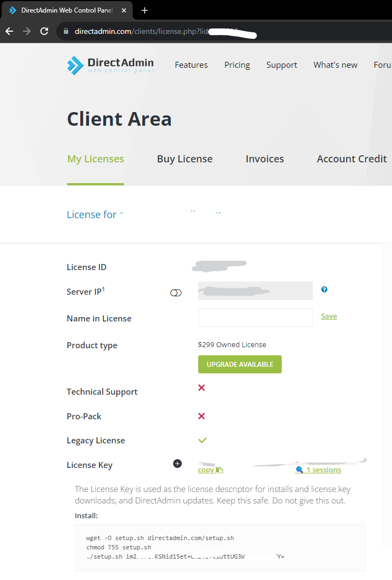
Task: Click the Save link
Action: [x=329, y=317]
